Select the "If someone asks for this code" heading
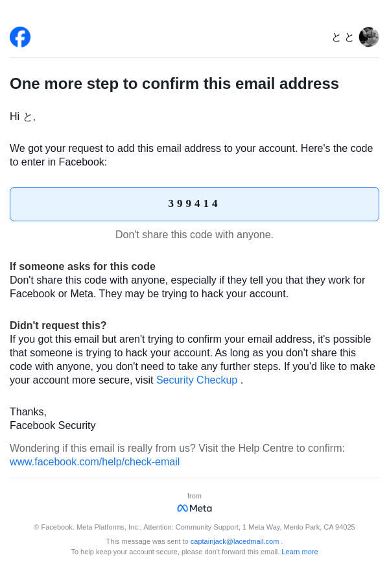Viewport: 389px width, 588px height. pyautogui.click(x=82, y=267)
